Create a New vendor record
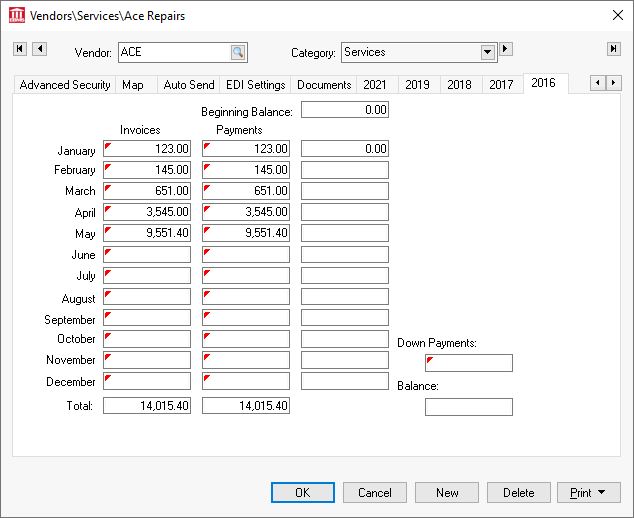Image resolution: width=634 pixels, height=518 pixels. click(x=447, y=493)
